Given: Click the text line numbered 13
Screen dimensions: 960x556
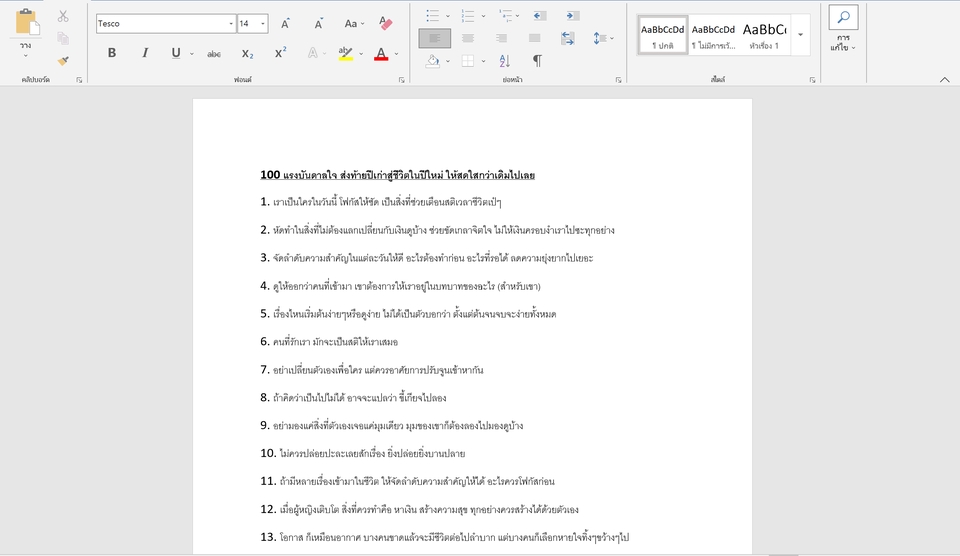Looking at the screenshot, I should click(444, 537).
